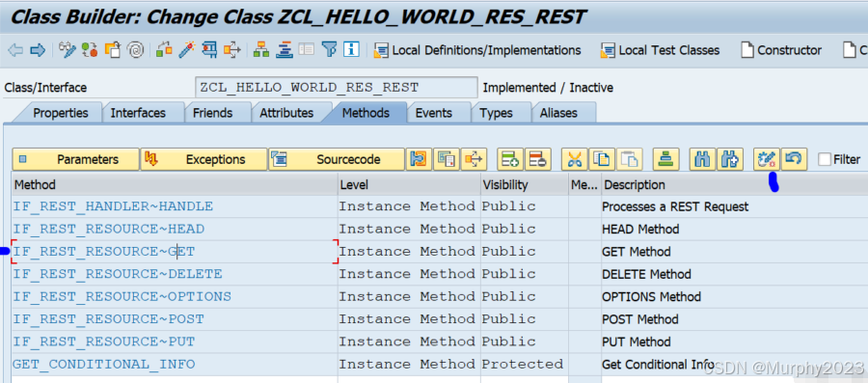Click the copy-method icon with document
The image size is (868, 383).
tap(447, 159)
